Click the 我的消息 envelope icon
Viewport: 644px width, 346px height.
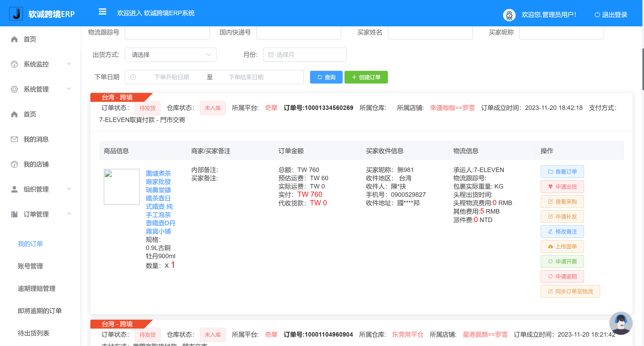14,139
